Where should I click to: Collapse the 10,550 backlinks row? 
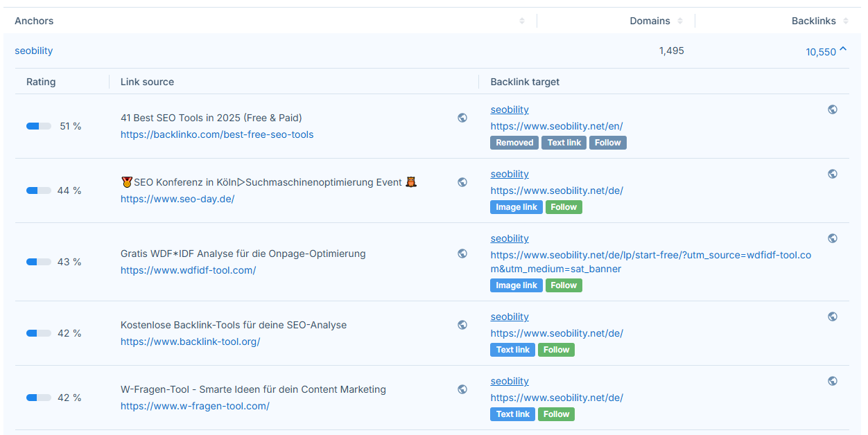(x=843, y=50)
